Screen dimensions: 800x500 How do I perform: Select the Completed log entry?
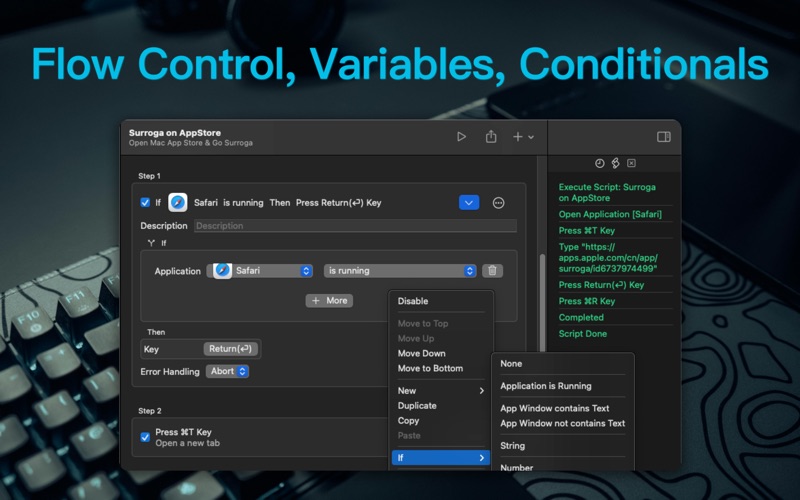581,317
